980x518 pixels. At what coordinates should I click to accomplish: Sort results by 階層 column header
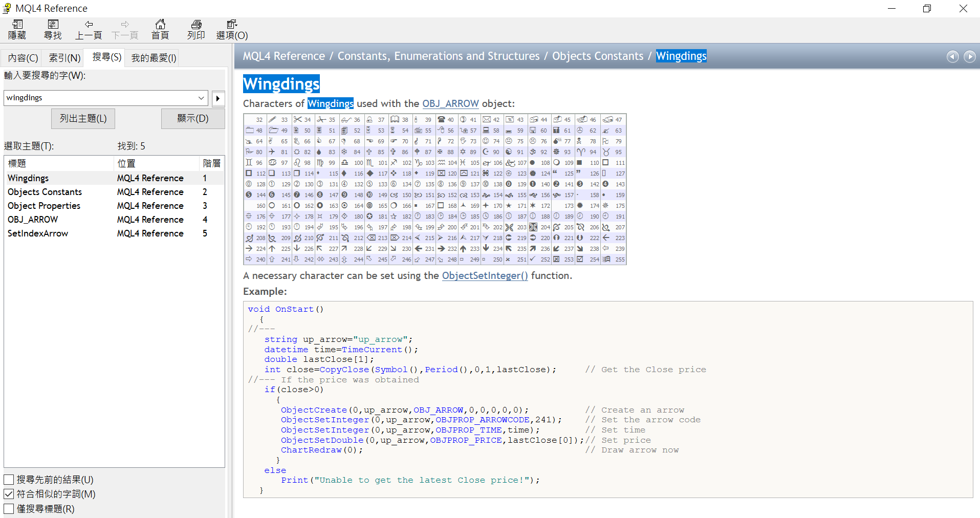click(211, 163)
